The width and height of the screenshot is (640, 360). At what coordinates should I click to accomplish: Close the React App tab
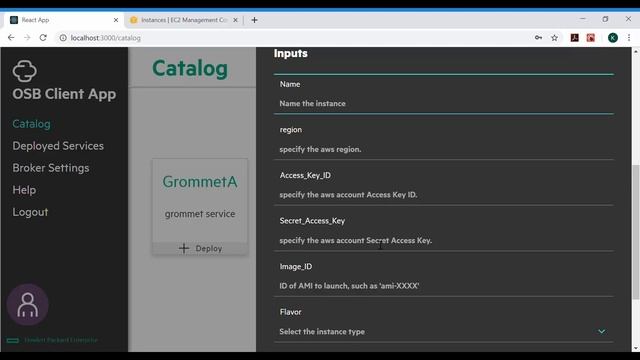tap(116, 20)
